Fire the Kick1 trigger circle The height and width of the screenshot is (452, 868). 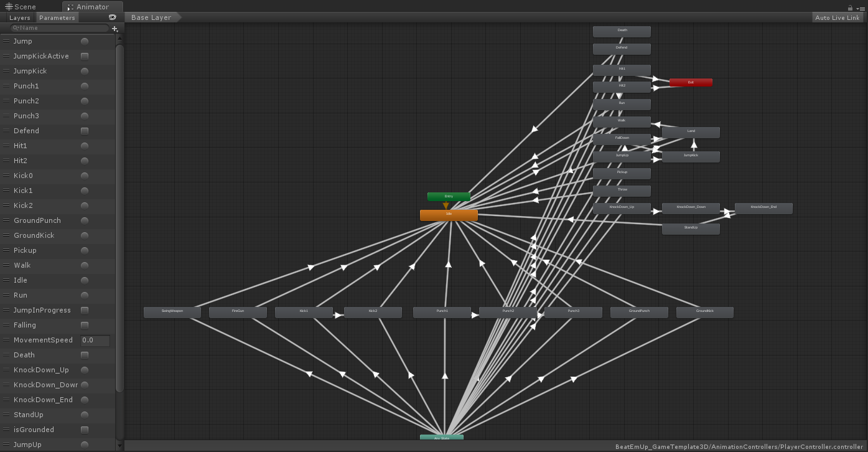[85, 191]
